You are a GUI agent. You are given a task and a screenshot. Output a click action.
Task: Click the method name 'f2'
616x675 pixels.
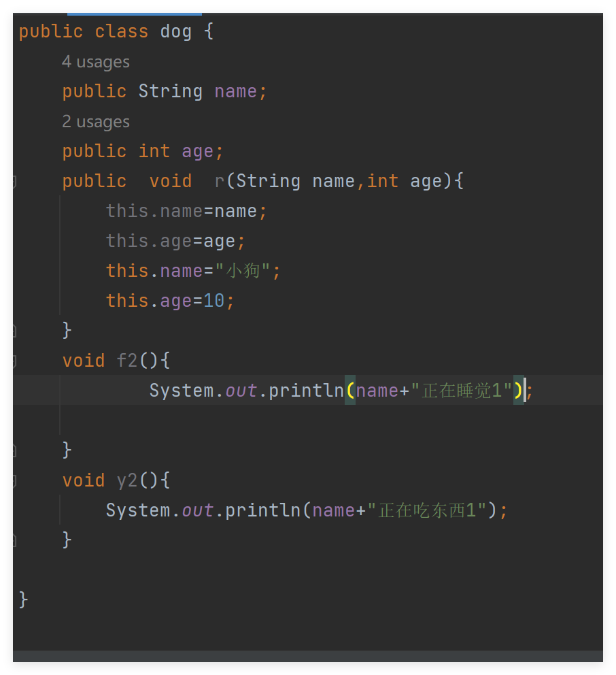(x=127, y=361)
